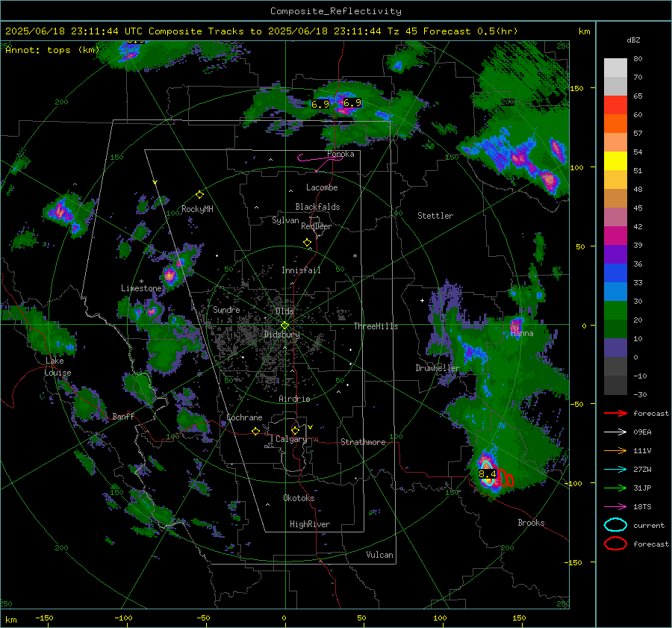This screenshot has height=628, width=672.
Task: Select the green 31JP arrow legend entry
Action: [615, 488]
